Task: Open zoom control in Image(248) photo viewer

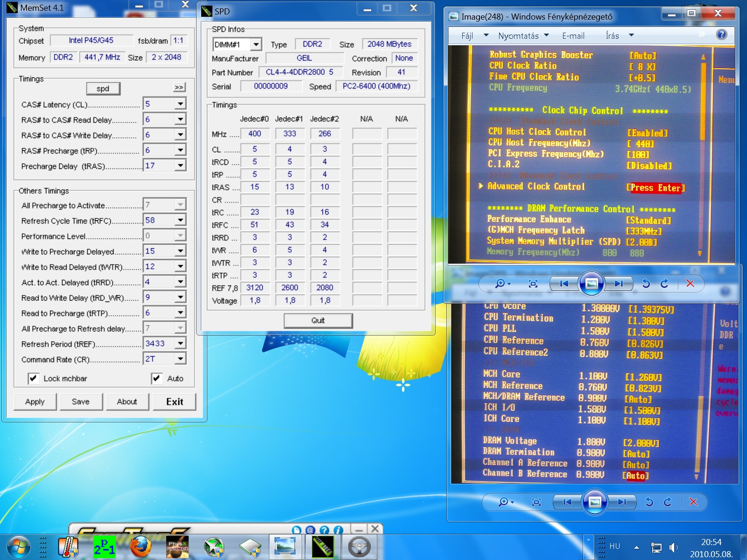Action: pyautogui.click(x=503, y=283)
